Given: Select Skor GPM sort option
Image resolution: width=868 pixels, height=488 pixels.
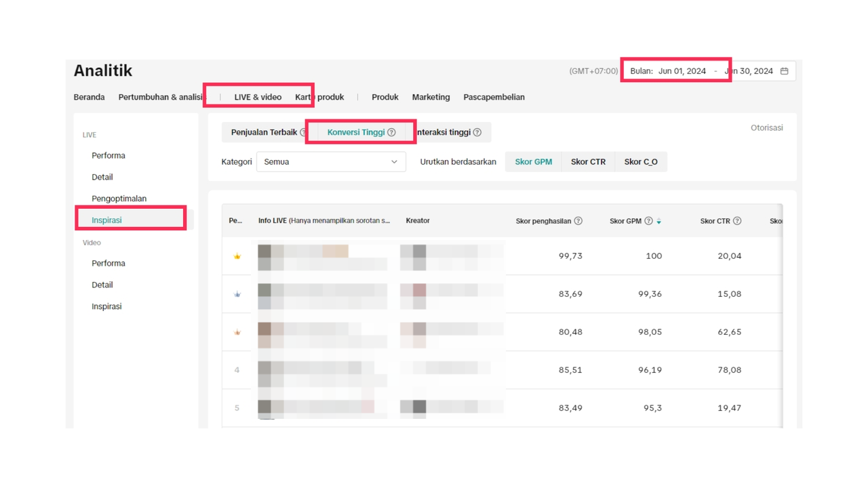Looking at the screenshot, I should click(533, 162).
